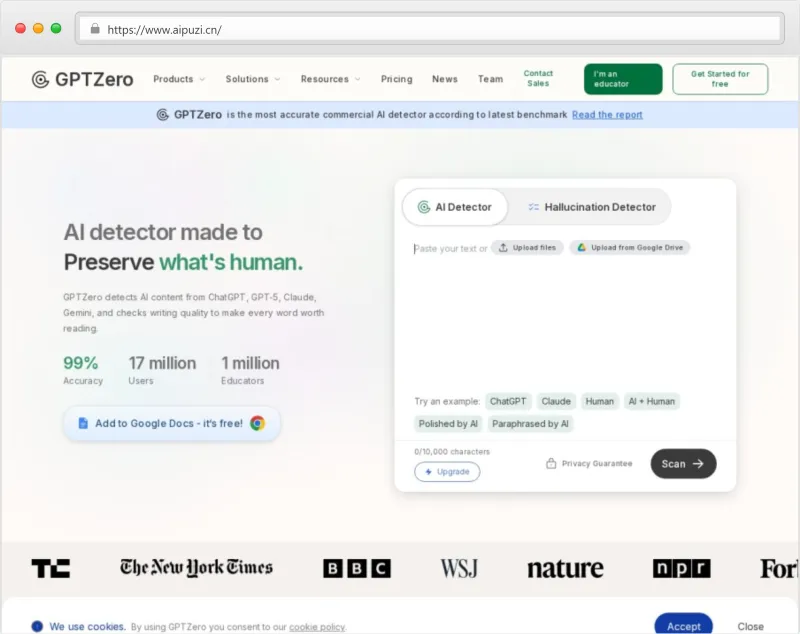The width and height of the screenshot is (800, 634).
Task: Click the green window maximize button
Action: [56, 29]
